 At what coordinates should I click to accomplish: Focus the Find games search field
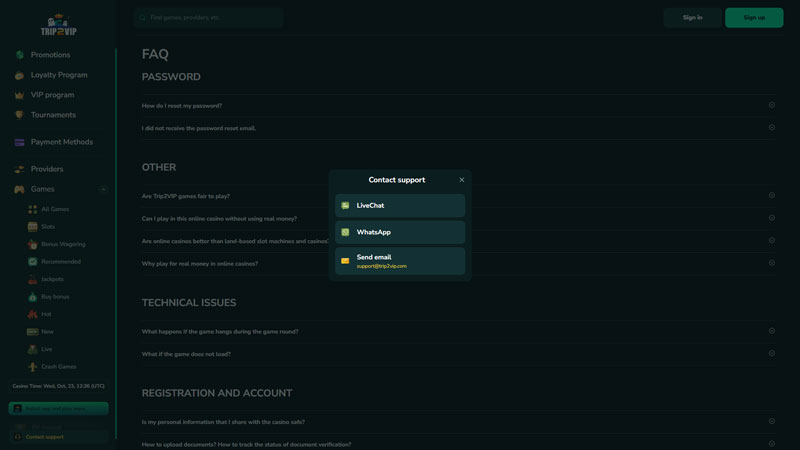click(210, 17)
